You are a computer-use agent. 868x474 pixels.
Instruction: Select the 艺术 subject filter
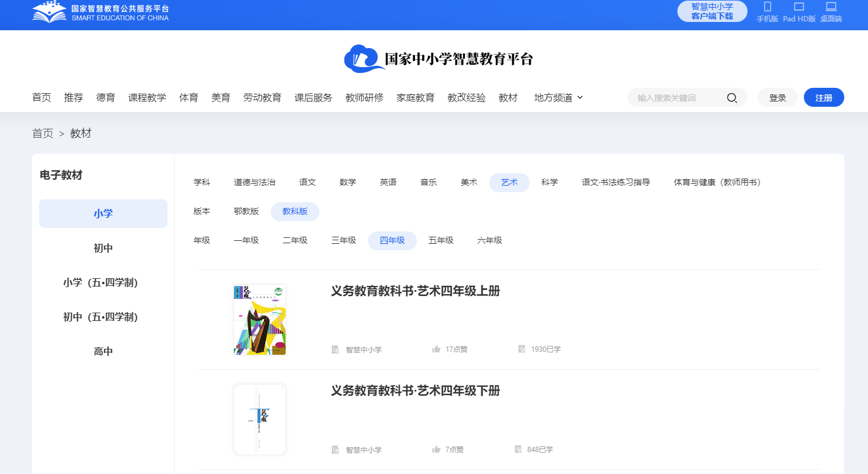509,182
